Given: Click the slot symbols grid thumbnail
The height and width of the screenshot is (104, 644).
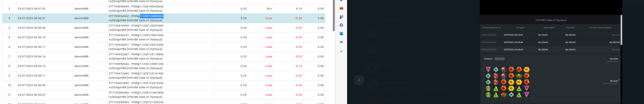Looking at the screenshot, I should [507, 82].
